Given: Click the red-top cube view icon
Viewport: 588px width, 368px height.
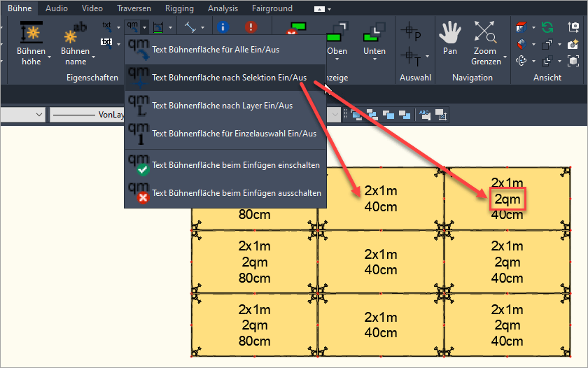Looking at the screenshot, I should tap(521, 27).
